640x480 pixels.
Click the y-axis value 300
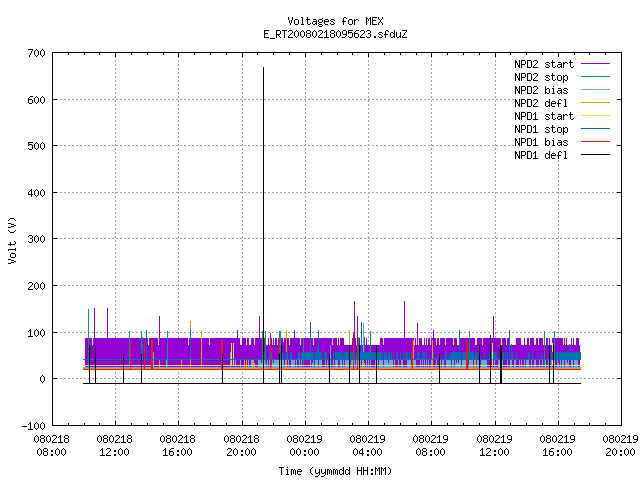point(36,239)
